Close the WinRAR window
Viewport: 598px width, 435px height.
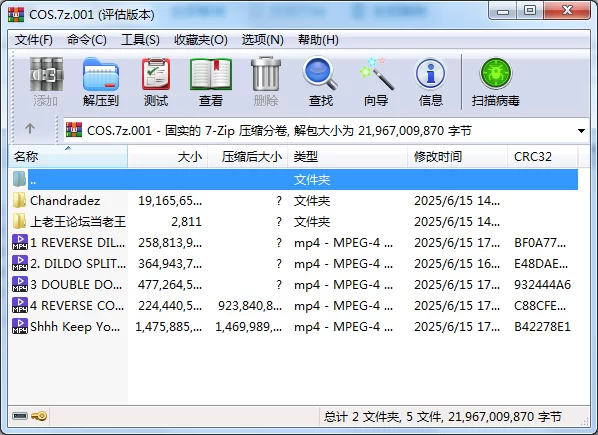(567, 11)
